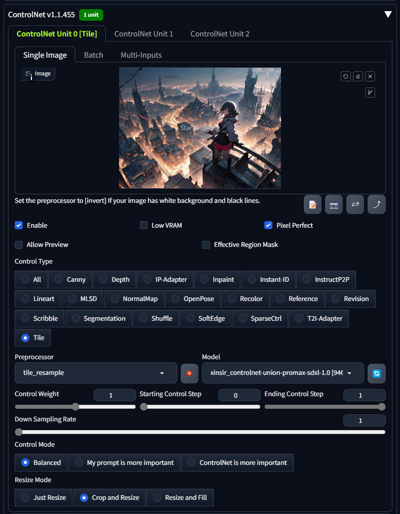Screen dimensions: 400x514
Task: Select the All control type
Action: [31, 279]
